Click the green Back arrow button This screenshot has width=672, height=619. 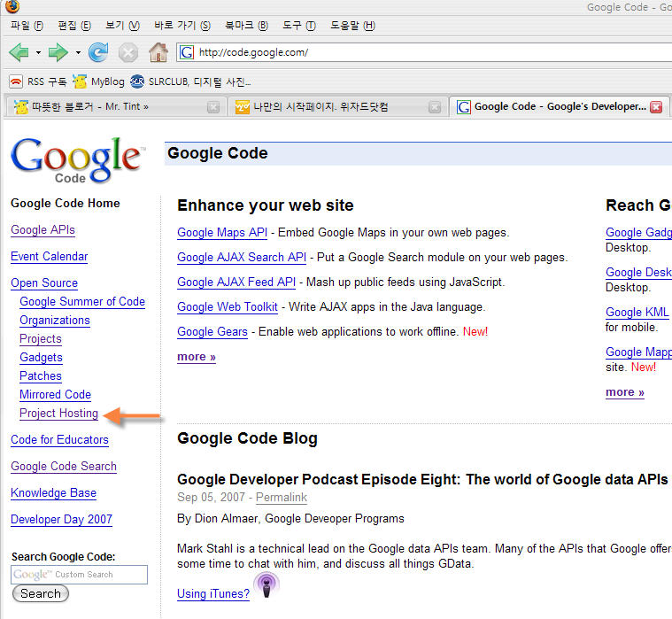click(x=19, y=52)
